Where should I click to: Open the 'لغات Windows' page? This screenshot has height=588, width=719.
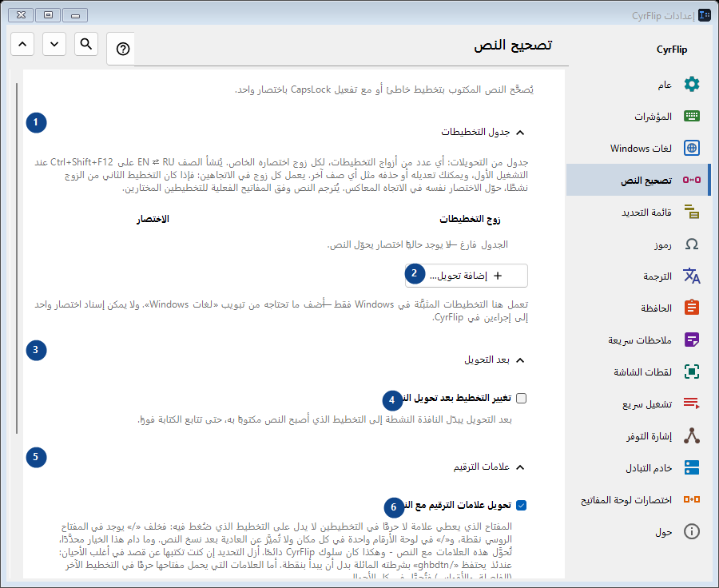point(638,148)
